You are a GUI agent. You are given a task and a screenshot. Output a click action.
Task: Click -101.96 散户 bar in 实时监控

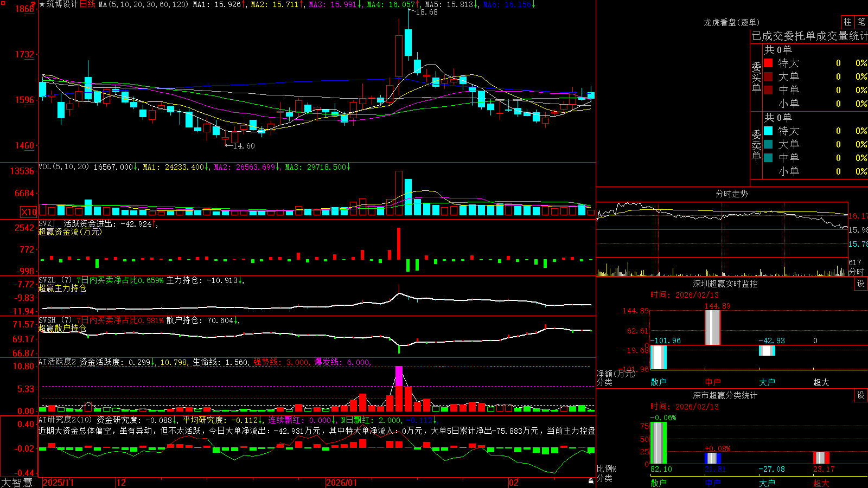tap(659, 357)
